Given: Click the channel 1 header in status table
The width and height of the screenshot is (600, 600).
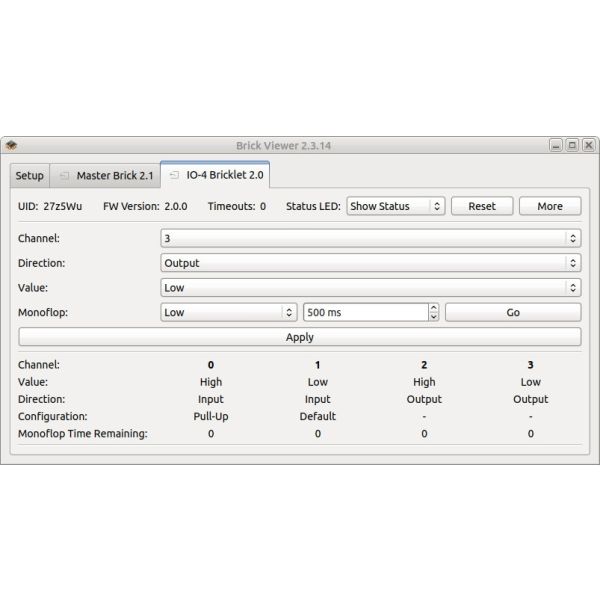Looking at the screenshot, I should 318,365.
